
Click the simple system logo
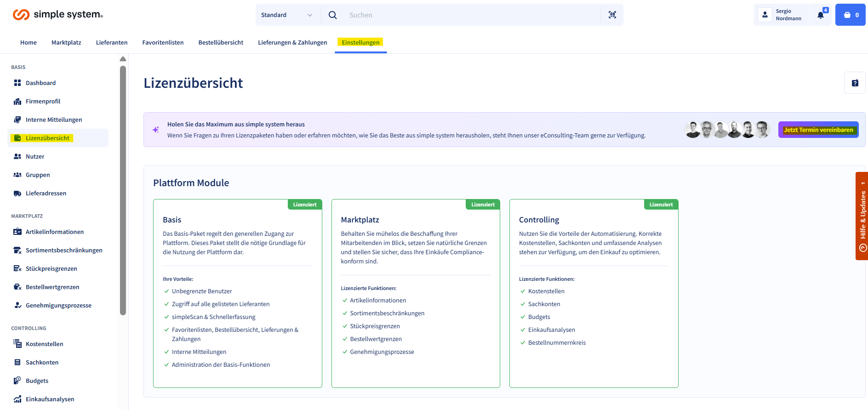tap(58, 15)
